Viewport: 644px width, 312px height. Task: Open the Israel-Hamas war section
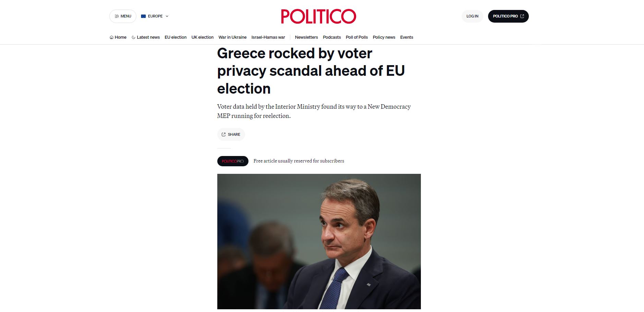tap(268, 37)
